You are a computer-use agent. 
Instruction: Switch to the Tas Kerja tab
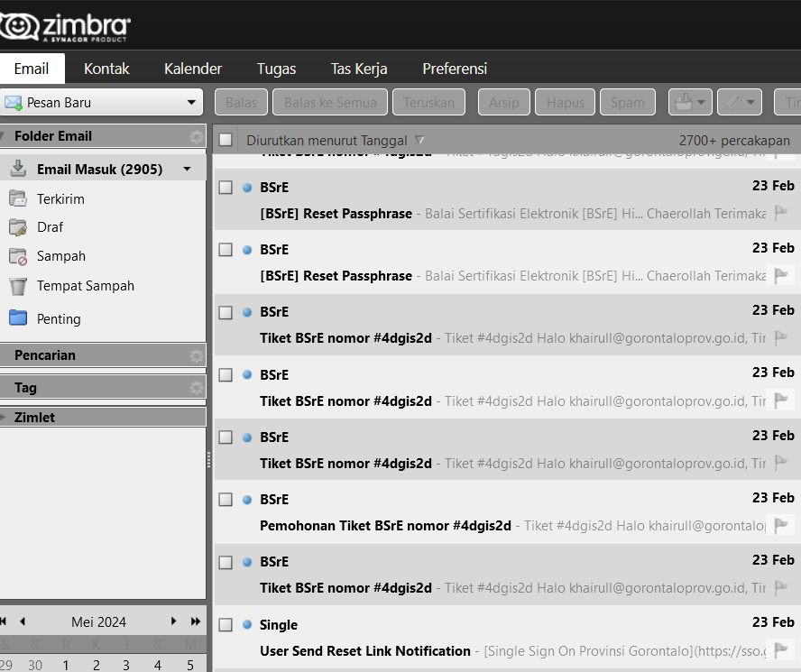click(x=359, y=69)
